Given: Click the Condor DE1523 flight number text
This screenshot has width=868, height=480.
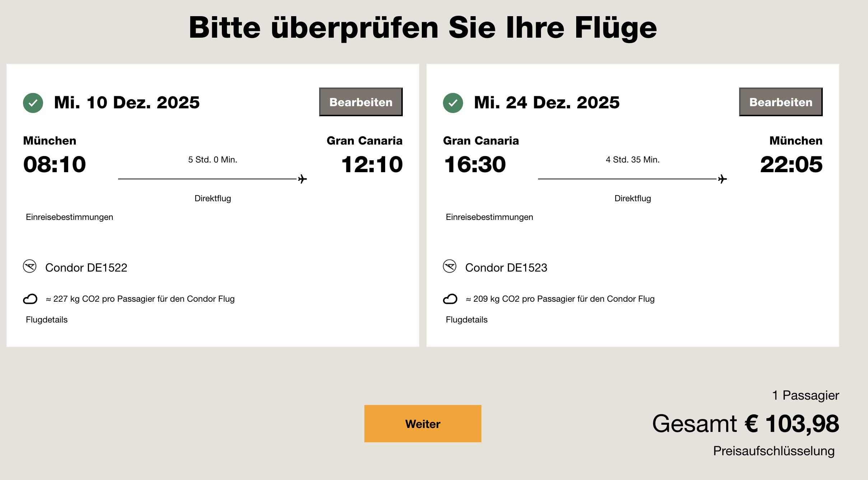Looking at the screenshot, I should [x=506, y=268].
